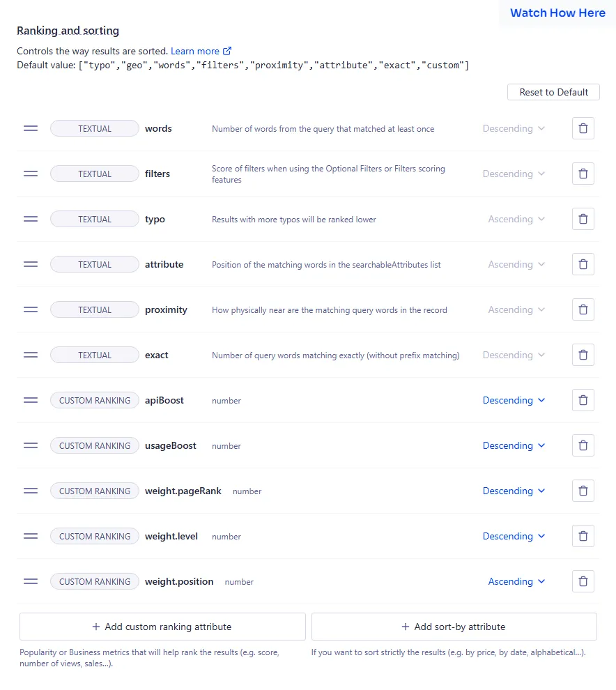Delete the exact ranking criterion

(x=583, y=355)
